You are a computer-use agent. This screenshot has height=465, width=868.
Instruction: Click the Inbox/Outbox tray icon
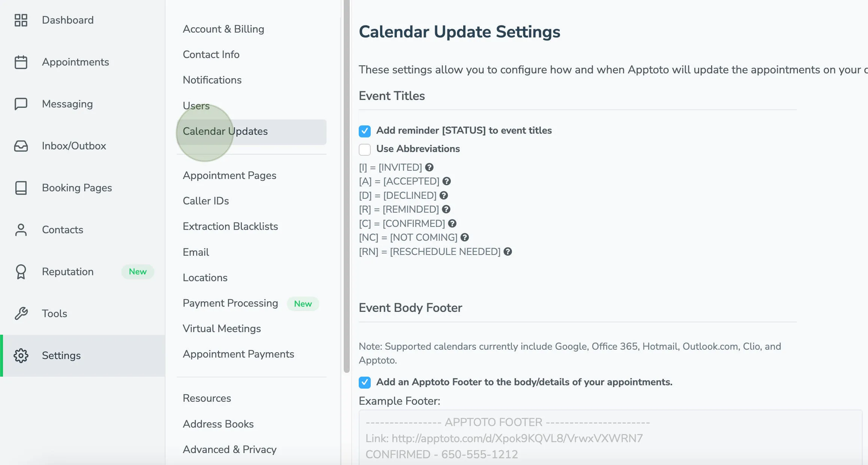21,146
